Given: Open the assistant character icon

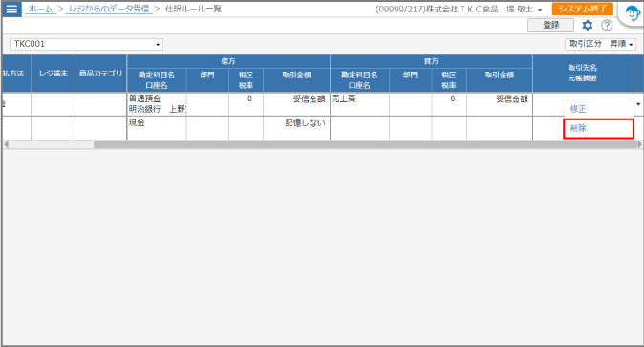Looking at the screenshot, I should tap(633, 14).
